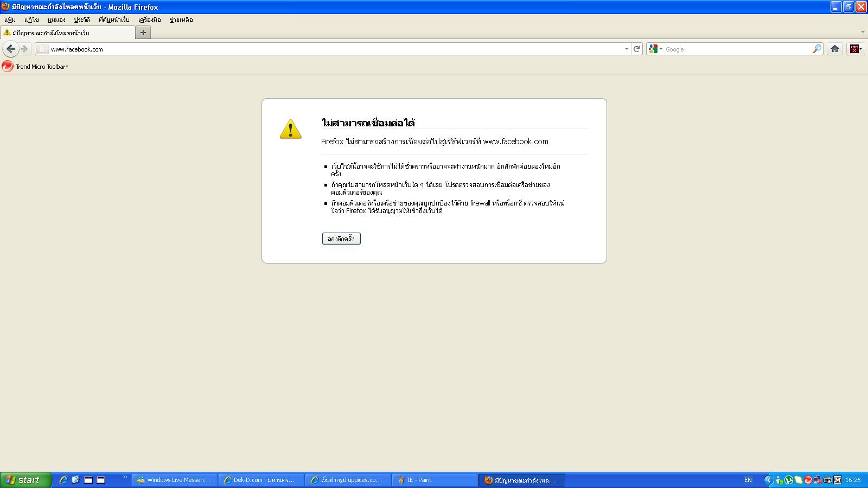This screenshot has width=868, height=488.
Task: Click the page identity icon in address bar
Action: 43,49
